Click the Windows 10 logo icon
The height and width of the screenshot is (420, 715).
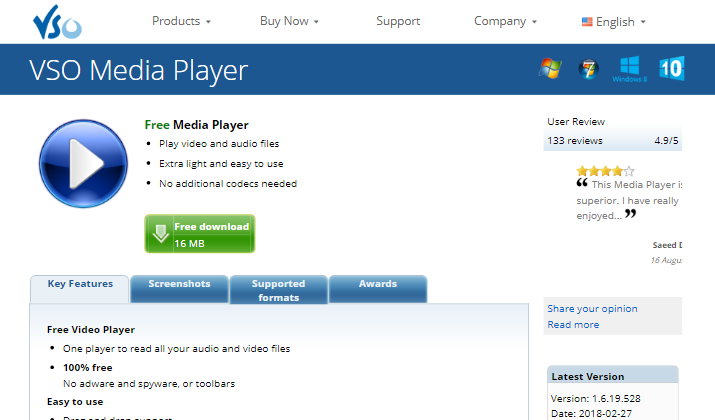pos(672,68)
